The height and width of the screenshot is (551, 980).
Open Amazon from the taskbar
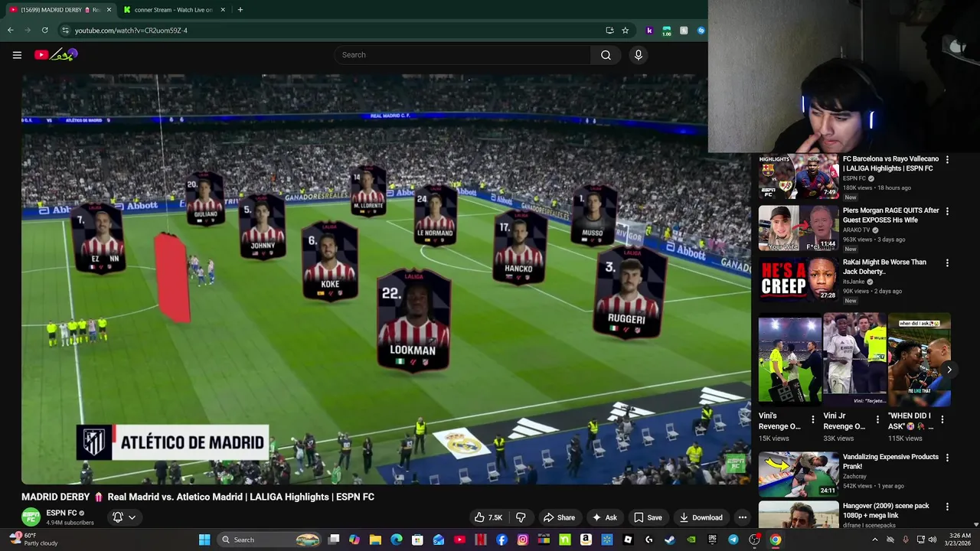click(x=586, y=540)
